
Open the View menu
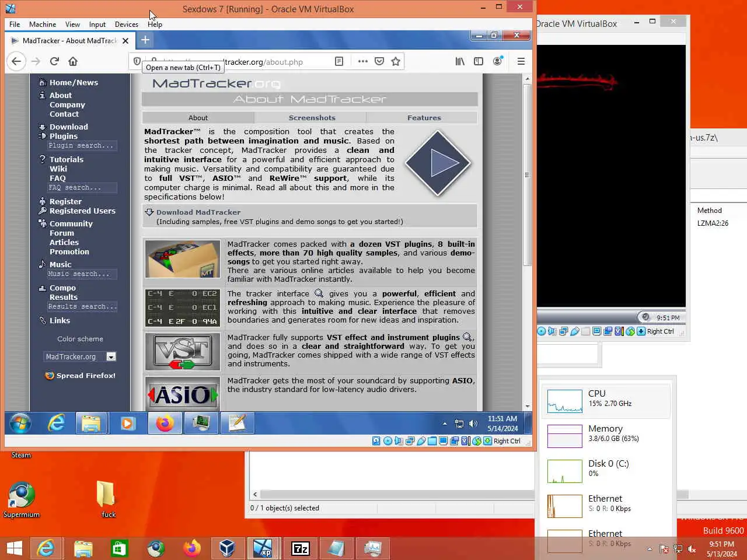(72, 24)
